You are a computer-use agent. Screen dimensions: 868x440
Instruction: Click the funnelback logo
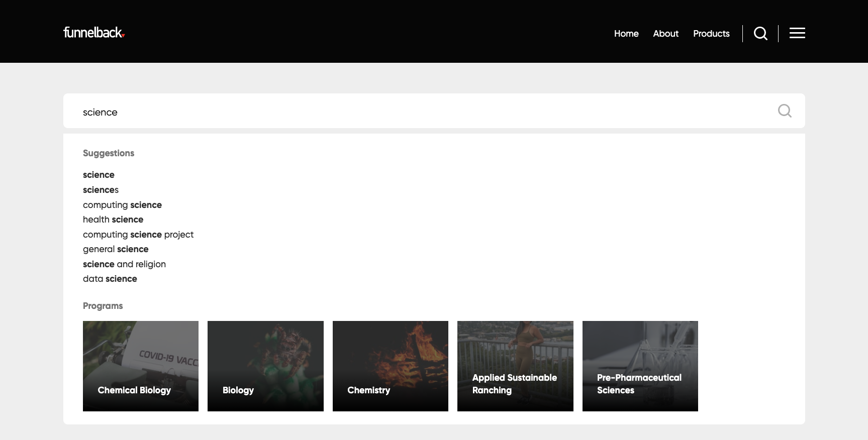point(94,33)
